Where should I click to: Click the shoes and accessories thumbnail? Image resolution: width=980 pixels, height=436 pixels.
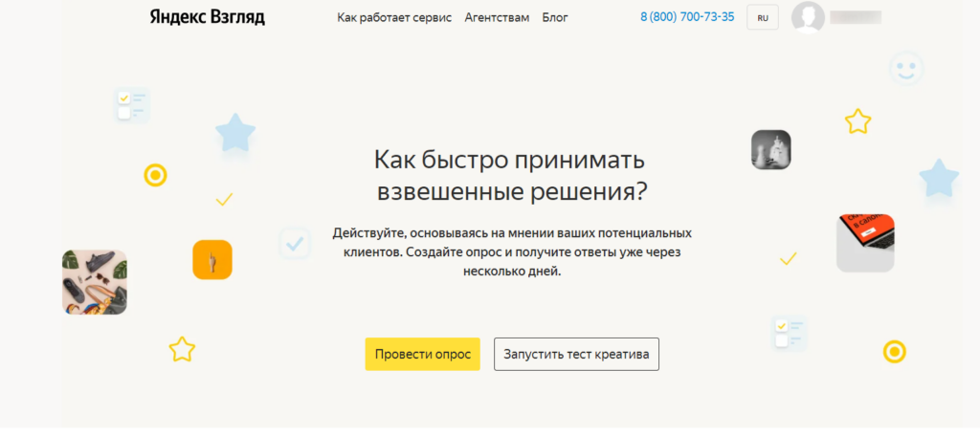point(95,282)
